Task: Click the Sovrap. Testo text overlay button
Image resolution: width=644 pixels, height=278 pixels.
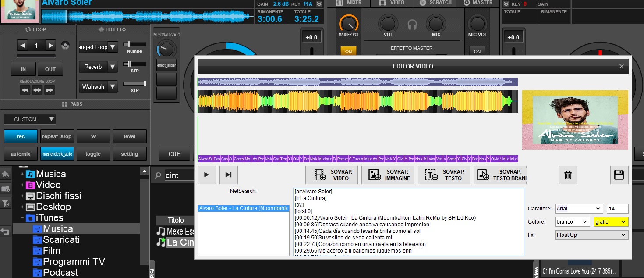Action: coord(445,175)
